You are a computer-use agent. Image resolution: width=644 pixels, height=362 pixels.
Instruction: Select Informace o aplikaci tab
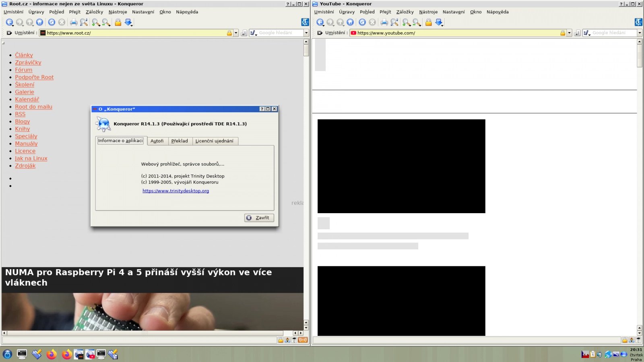point(120,141)
